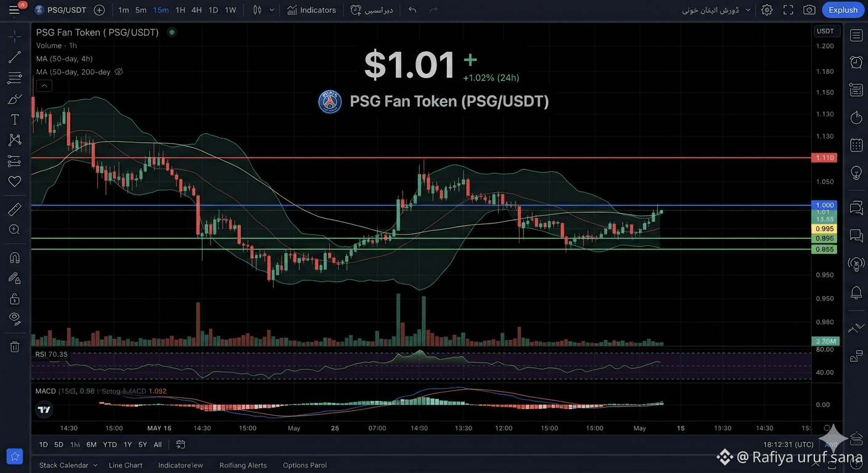Toggle the magnet snap mode
The height and width of the screenshot is (473, 868).
[15, 257]
